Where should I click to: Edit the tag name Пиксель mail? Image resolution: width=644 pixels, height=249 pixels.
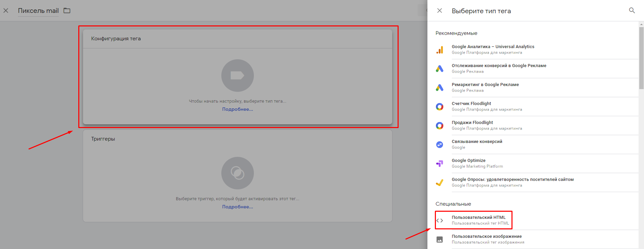[x=38, y=11]
